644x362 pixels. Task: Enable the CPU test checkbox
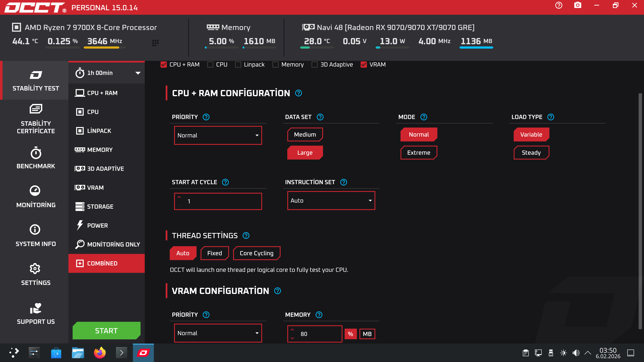[210, 65]
